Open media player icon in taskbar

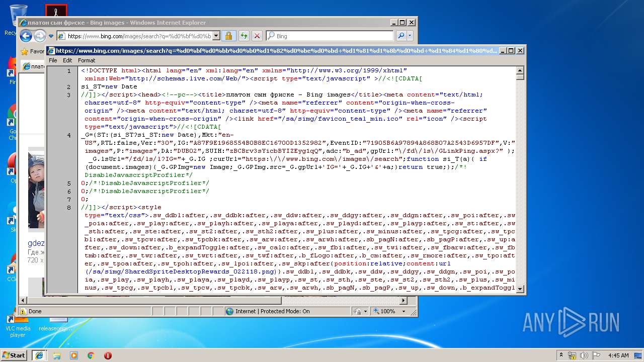click(74, 355)
